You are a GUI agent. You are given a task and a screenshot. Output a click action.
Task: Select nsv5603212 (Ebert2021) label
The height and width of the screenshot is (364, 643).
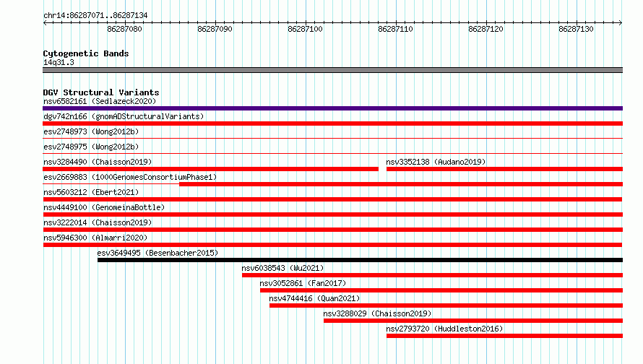[91, 192]
